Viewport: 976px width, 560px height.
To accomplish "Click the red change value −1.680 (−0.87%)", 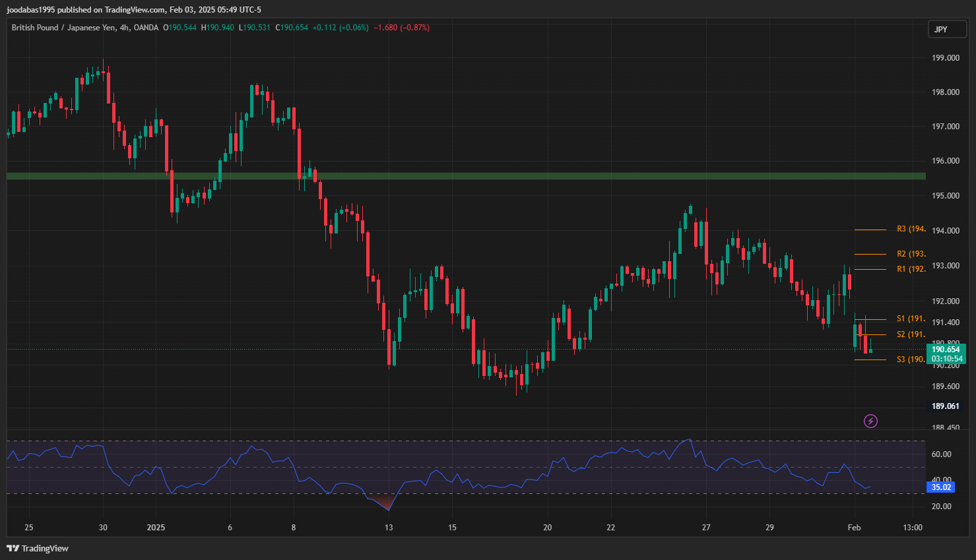I will tap(401, 28).
